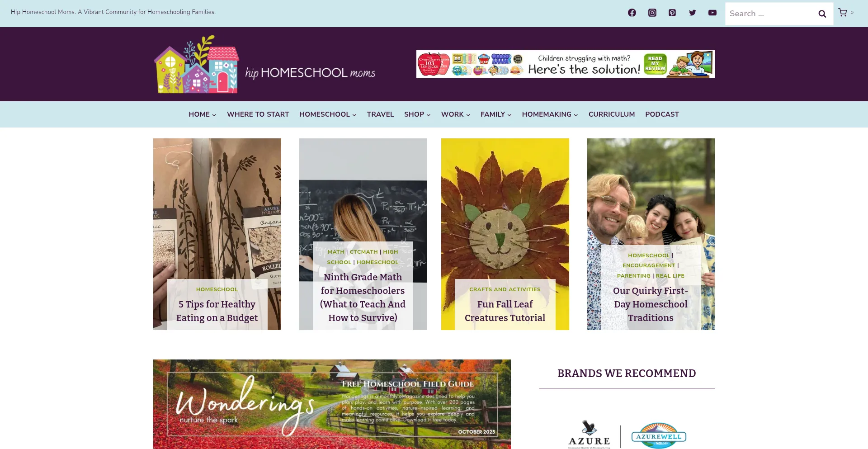Click the Wonderings field guide banner
Image resolution: width=868 pixels, height=449 pixels.
pyautogui.click(x=332, y=404)
